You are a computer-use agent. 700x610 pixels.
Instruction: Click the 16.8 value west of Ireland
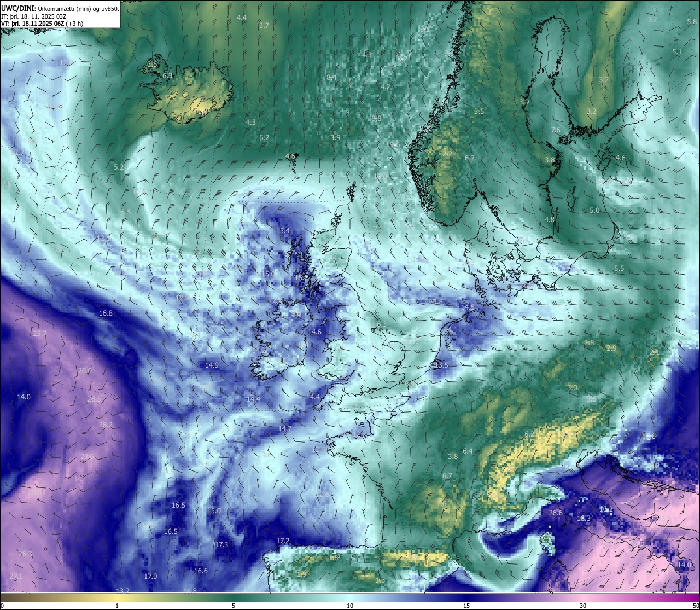coord(106,313)
